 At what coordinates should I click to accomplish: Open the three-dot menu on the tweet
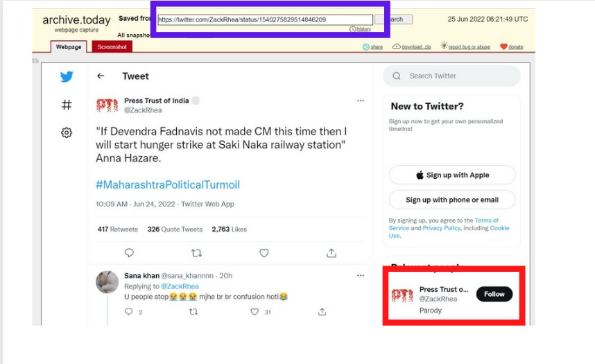click(x=361, y=101)
